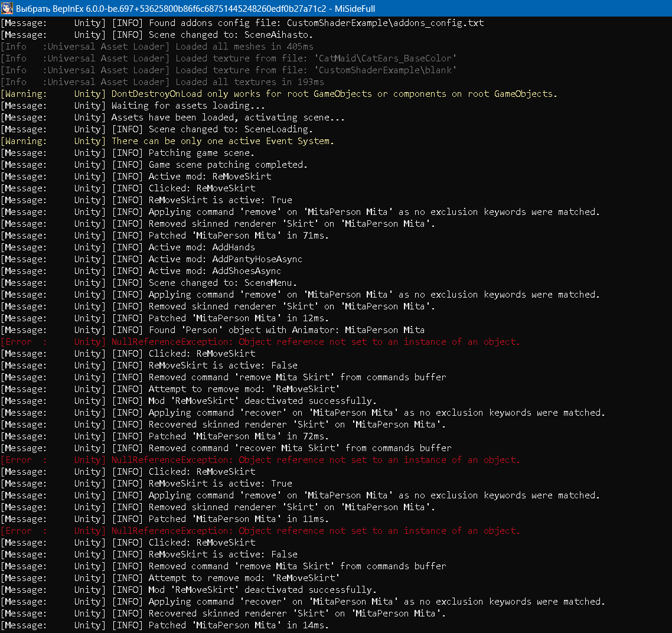Select the DontDestroyOnLoad warning line
The image size is (672, 633).
pyautogui.click(x=334, y=94)
